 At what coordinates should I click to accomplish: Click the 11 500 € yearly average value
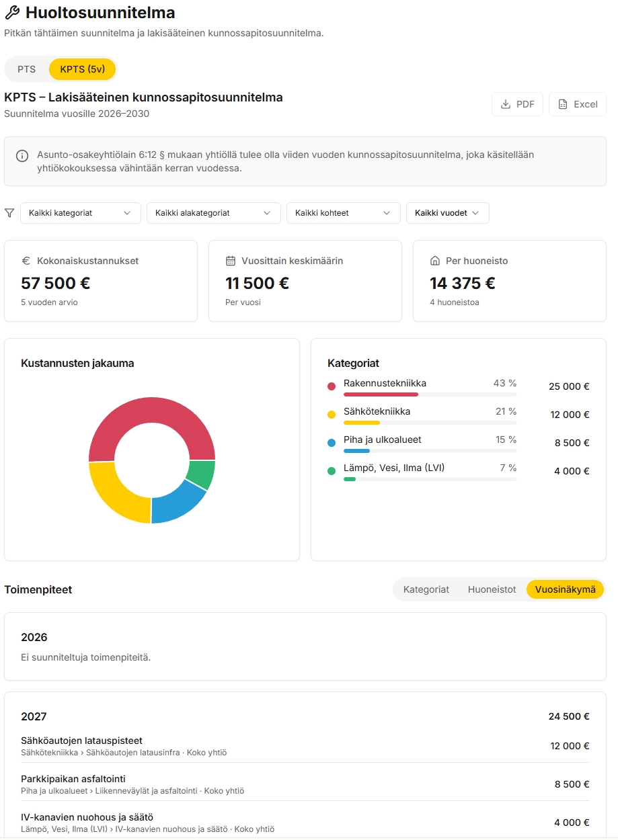point(258,283)
